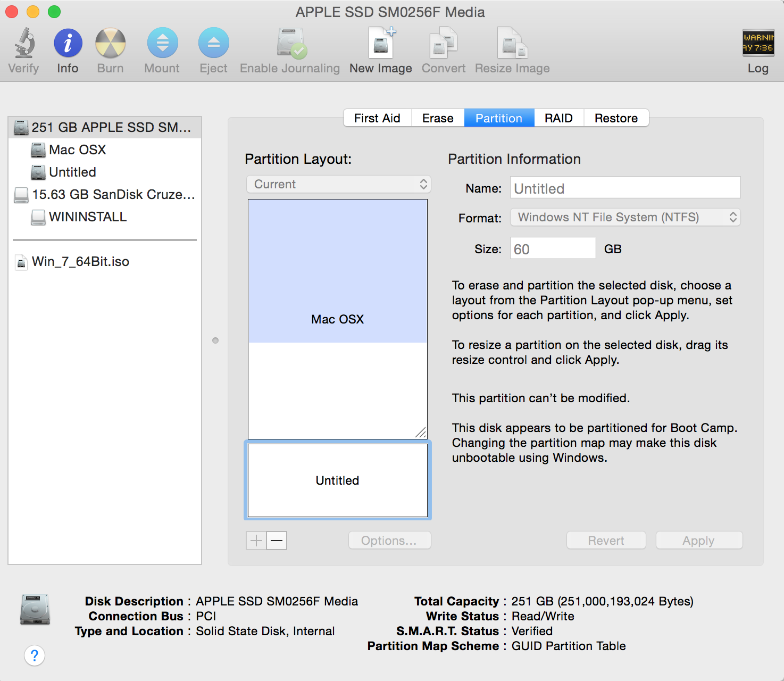Screen dimensions: 784x681
Task: Open the Restore tab
Action: 616,118
